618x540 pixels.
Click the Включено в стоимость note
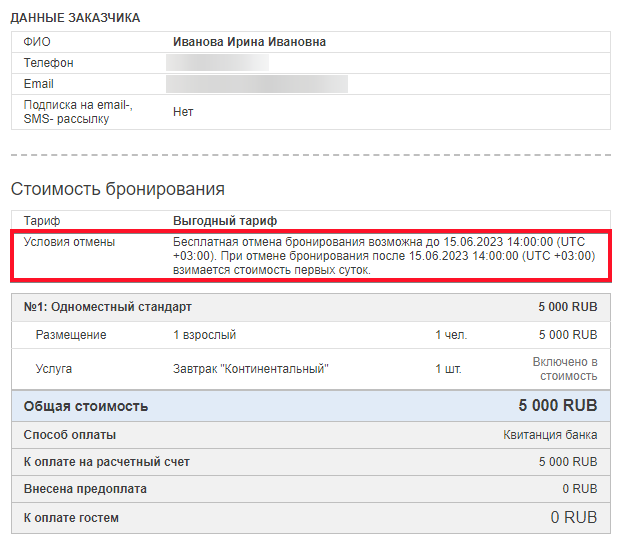click(x=565, y=369)
